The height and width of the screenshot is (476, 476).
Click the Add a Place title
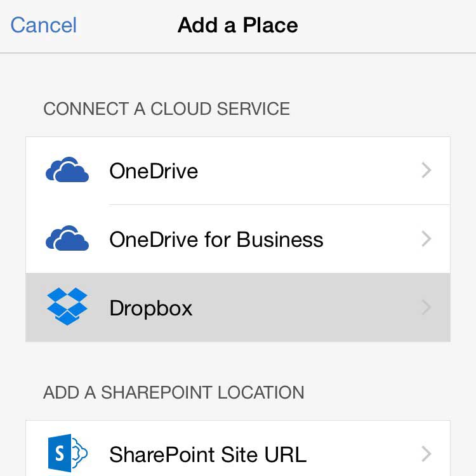point(238,25)
